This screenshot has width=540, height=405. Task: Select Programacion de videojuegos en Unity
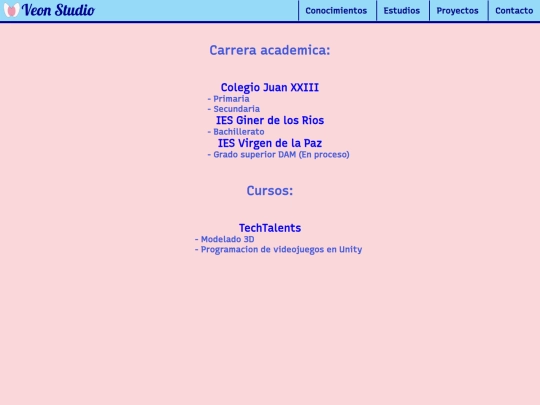278,249
